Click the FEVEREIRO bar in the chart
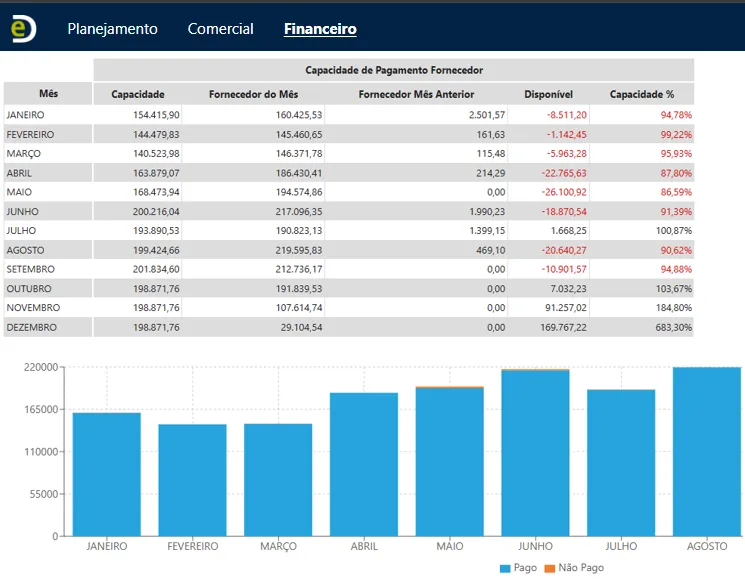Screen dimensions: 745x586 point(192,480)
